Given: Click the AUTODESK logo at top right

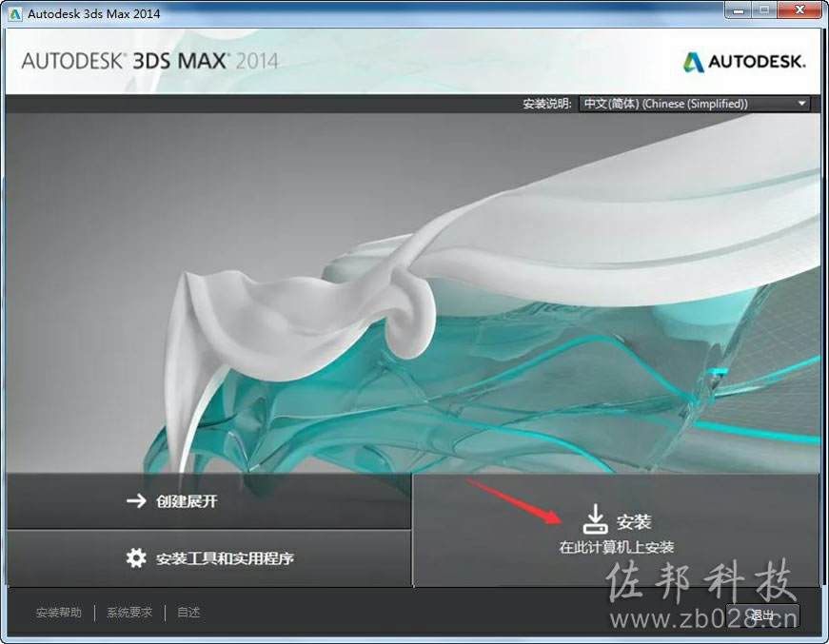Looking at the screenshot, I should 744,62.
